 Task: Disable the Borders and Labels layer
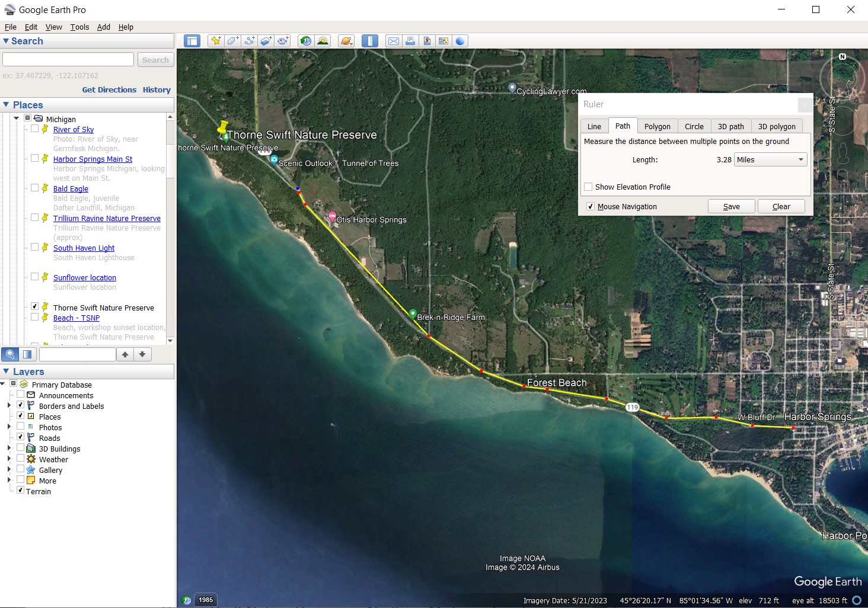pyautogui.click(x=20, y=405)
